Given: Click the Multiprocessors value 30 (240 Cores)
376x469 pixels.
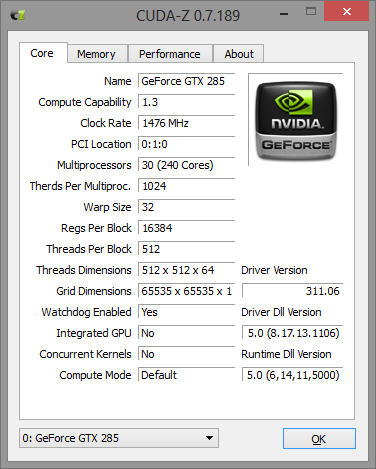Looking at the screenshot, I should (x=187, y=165).
